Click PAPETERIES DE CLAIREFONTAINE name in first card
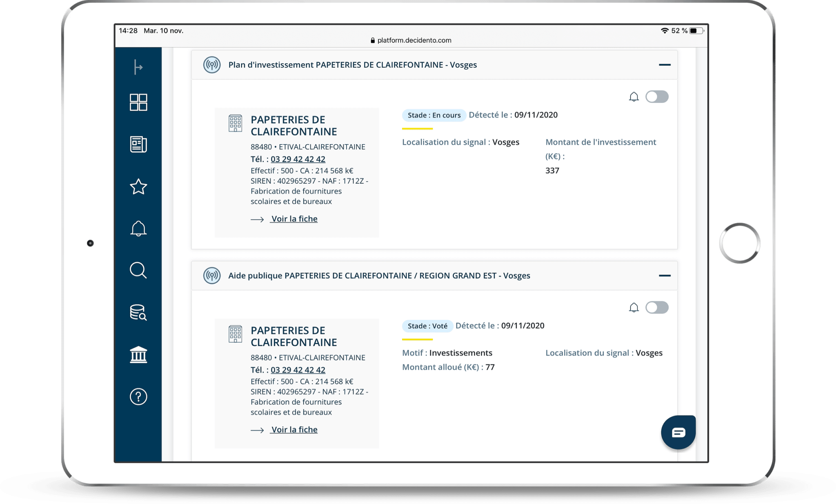 [294, 126]
